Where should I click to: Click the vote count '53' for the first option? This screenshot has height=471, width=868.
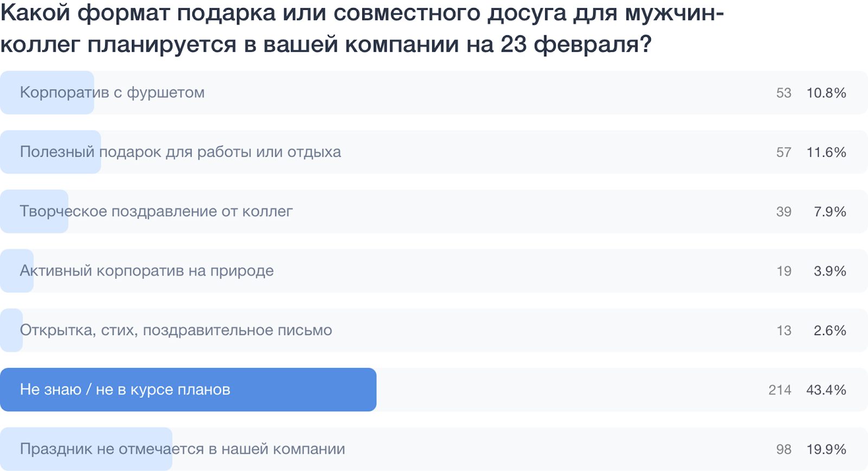[x=783, y=93]
